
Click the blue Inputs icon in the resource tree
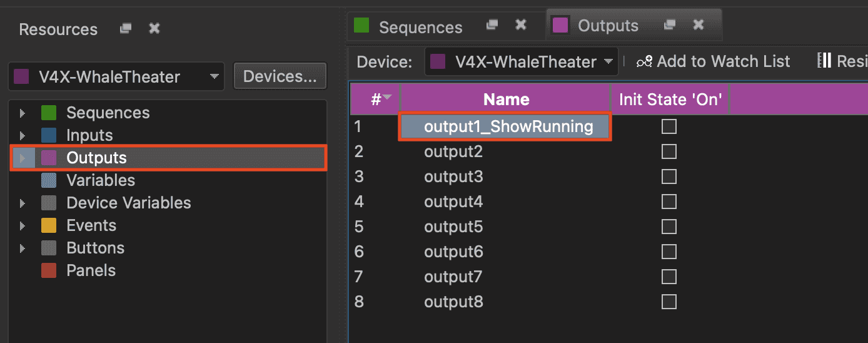coord(49,135)
